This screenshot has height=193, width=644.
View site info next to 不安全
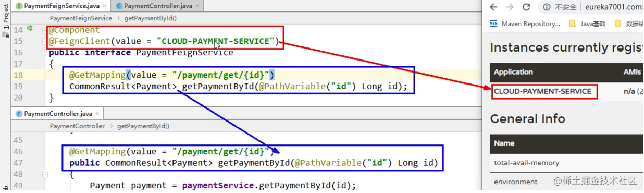547,7
